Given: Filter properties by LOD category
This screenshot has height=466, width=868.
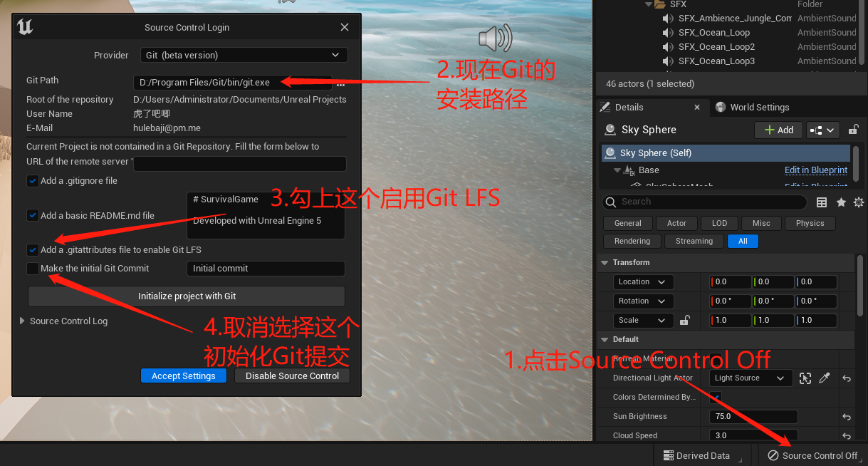Looking at the screenshot, I should coord(720,223).
